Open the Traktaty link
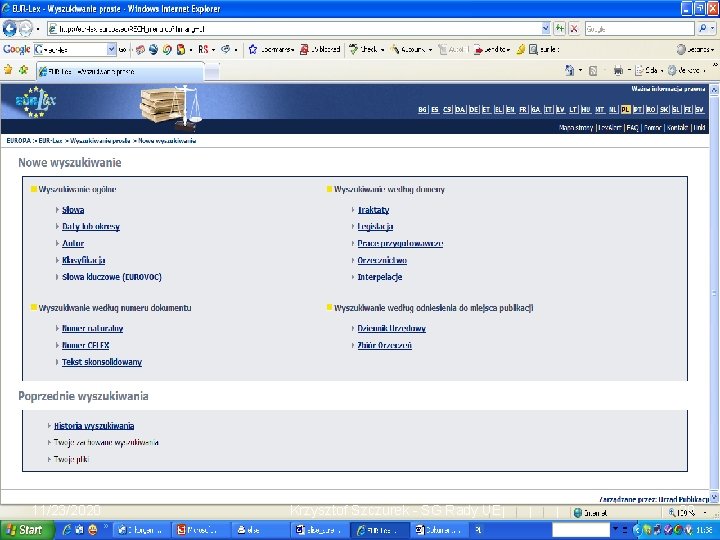Screen dimensions: 720x540 [373, 210]
